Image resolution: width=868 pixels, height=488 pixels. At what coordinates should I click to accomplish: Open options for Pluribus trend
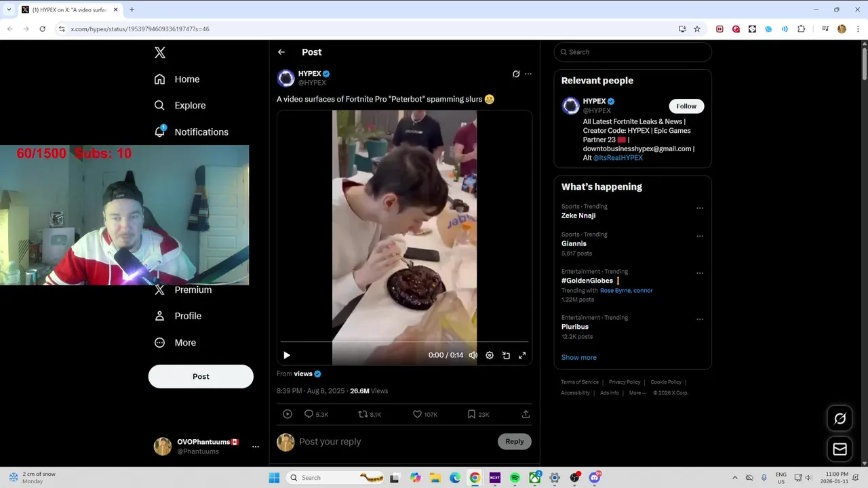click(x=700, y=320)
